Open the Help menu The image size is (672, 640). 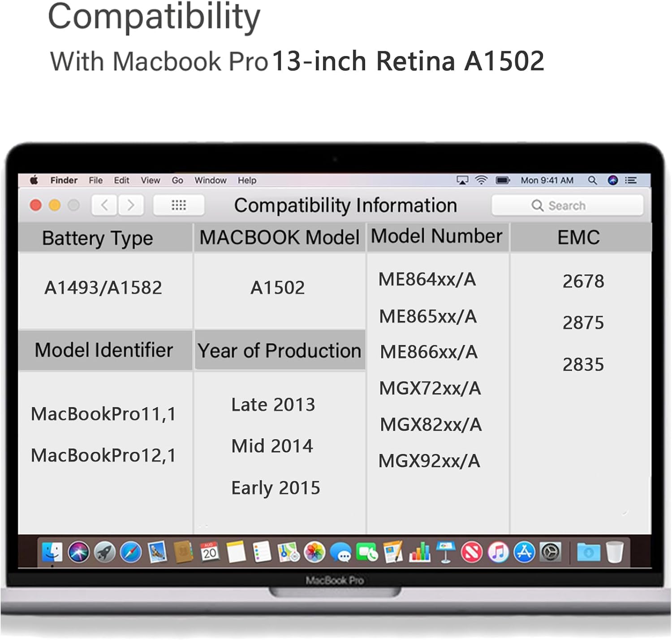(247, 180)
